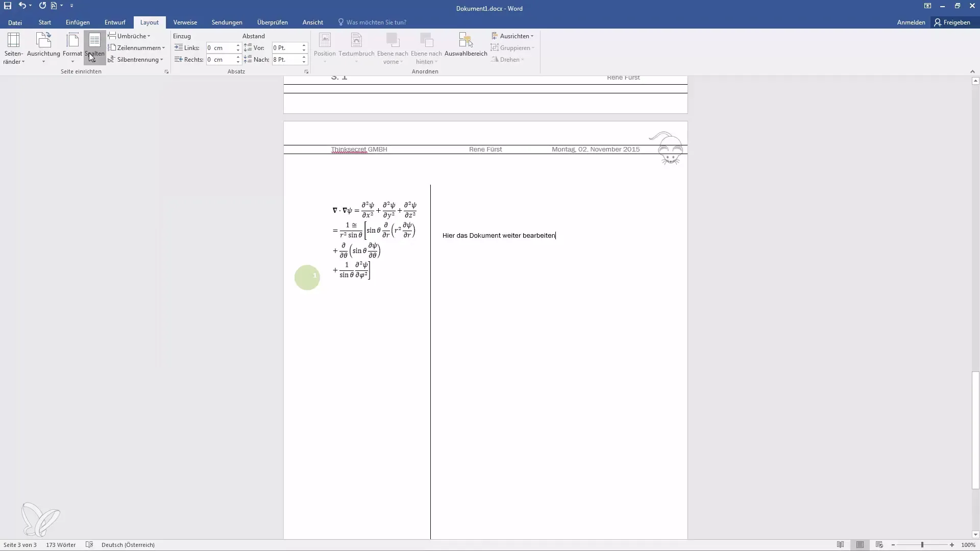Open the Ausrichtung orientation menu
The image size is (980, 551).
point(43,48)
